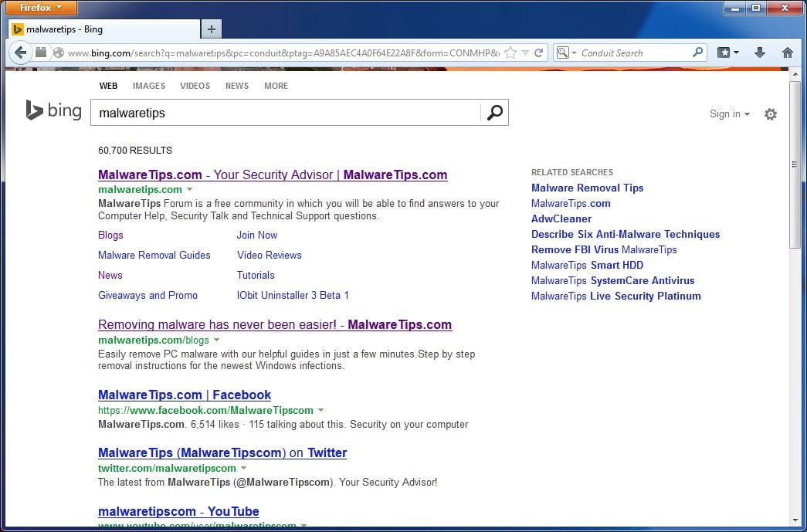Switch to NEWS search tab
This screenshot has height=532, width=807.
point(237,86)
